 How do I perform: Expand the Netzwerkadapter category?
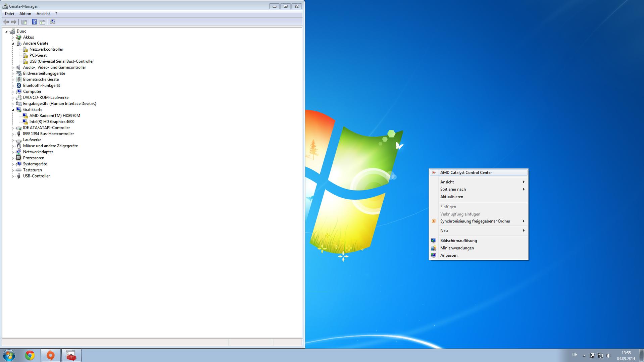click(13, 152)
